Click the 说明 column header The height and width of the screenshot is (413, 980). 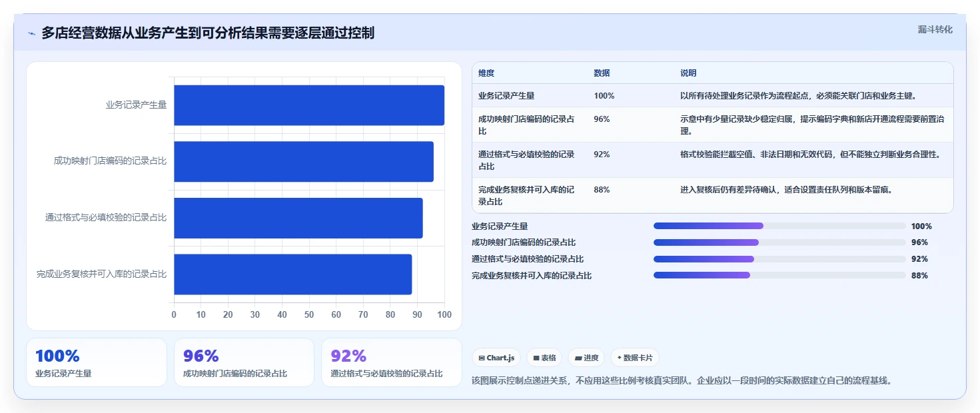point(688,73)
